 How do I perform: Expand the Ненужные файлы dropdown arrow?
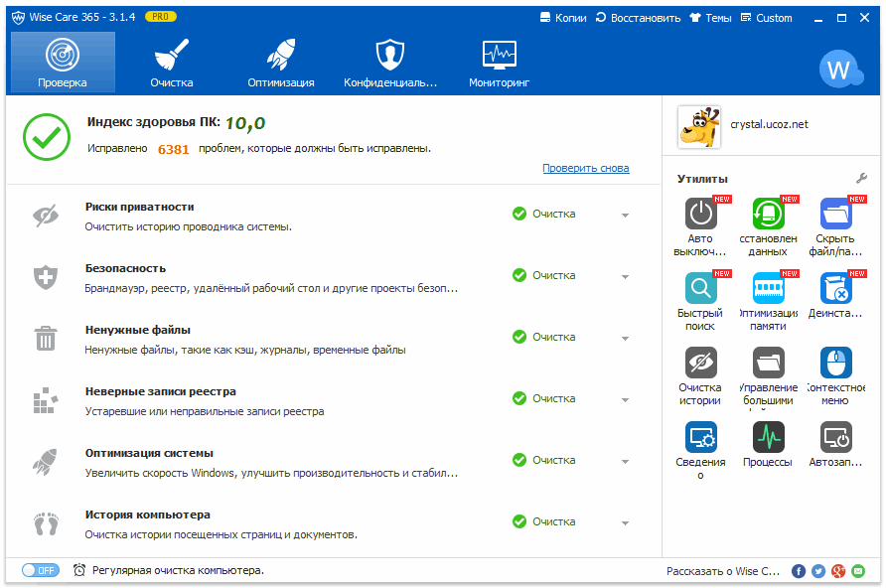coord(625,339)
